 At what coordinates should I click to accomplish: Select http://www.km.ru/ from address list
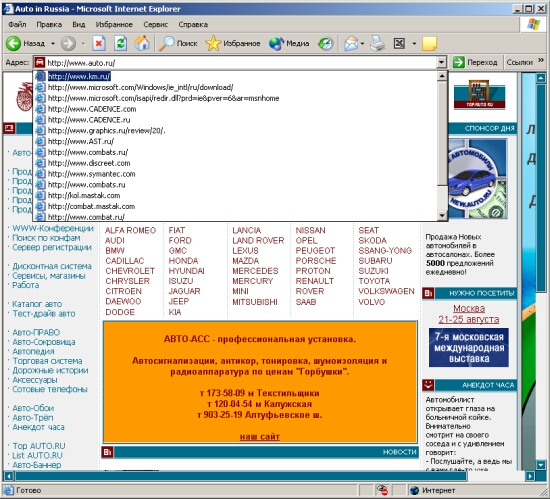pyautogui.click(x=236, y=76)
